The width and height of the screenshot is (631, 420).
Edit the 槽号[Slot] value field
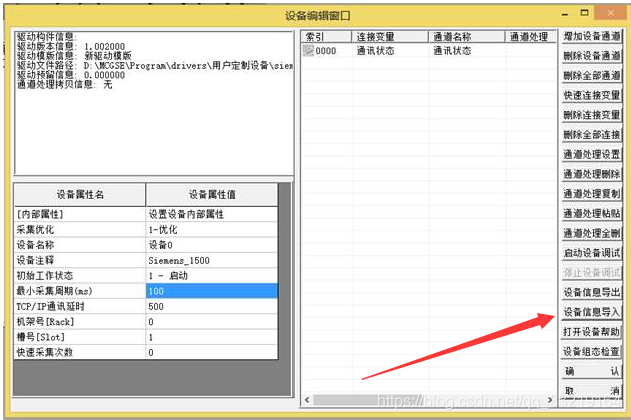coord(212,337)
